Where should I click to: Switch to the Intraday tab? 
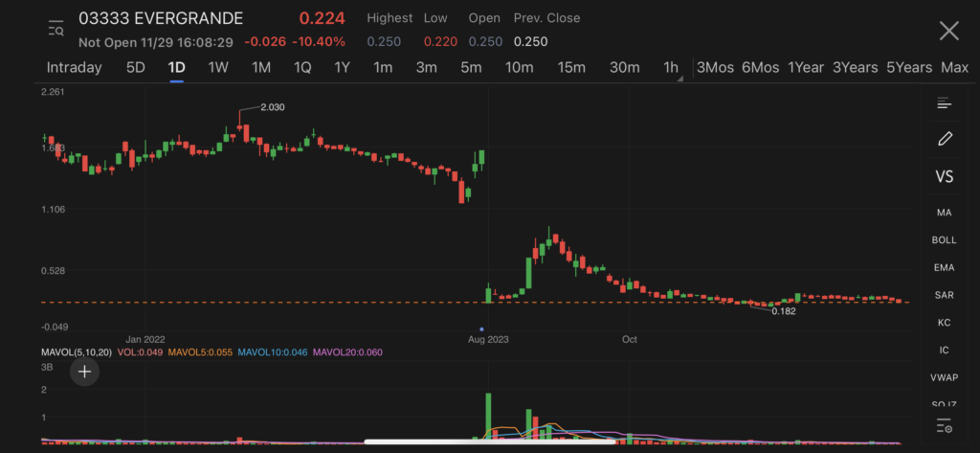pos(75,68)
